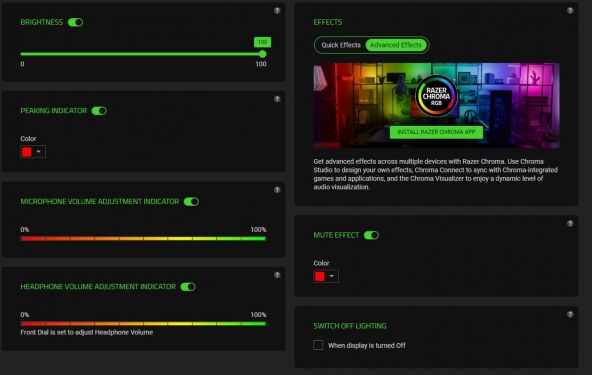Expand Mute Effect color dropdown arrow

[x=331, y=276]
